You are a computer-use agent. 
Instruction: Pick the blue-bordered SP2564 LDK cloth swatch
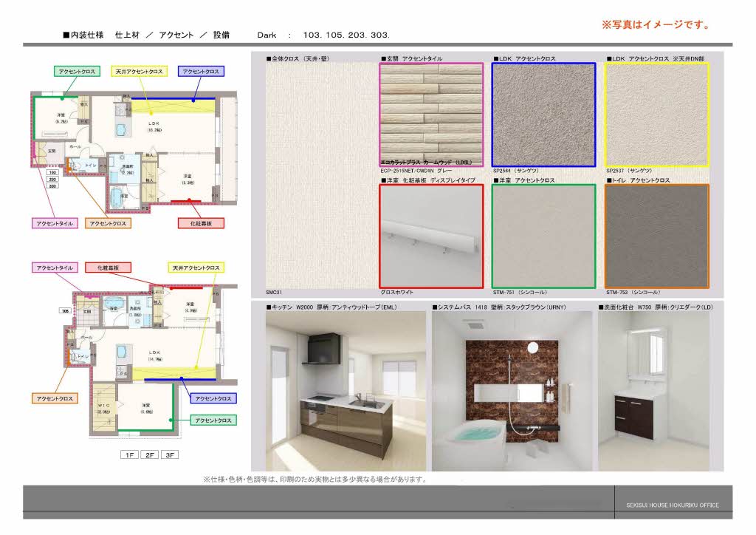pos(543,114)
